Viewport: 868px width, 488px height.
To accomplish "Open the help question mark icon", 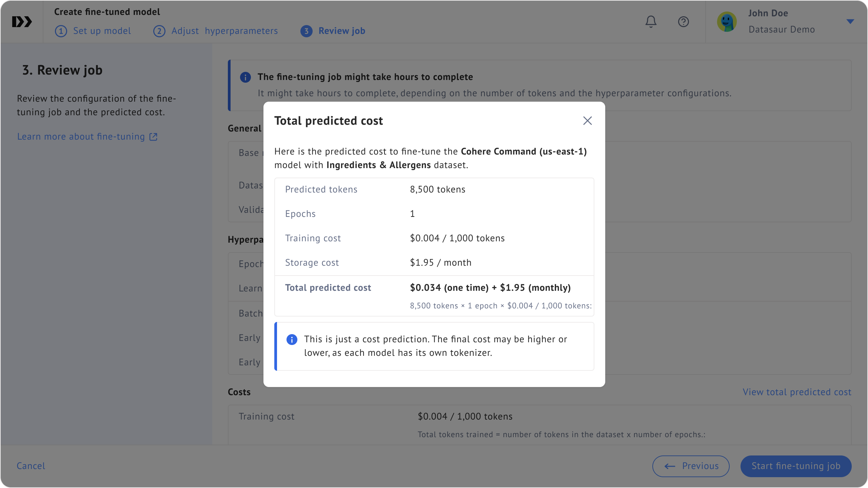I will tap(683, 22).
